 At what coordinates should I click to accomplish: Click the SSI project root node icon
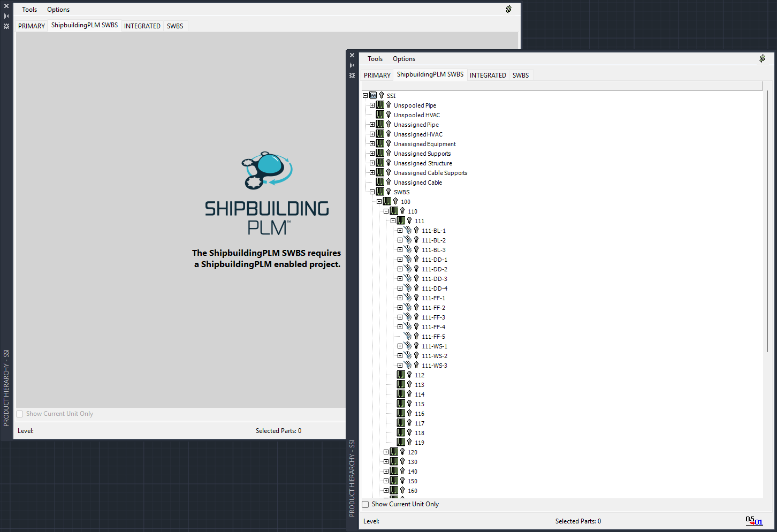(x=373, y=95)
